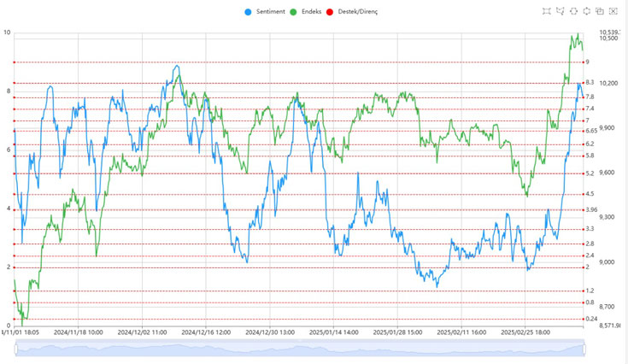628x364 pixels.
Task: Click the 2.4 support level label
Action: [x=590, y=255]
